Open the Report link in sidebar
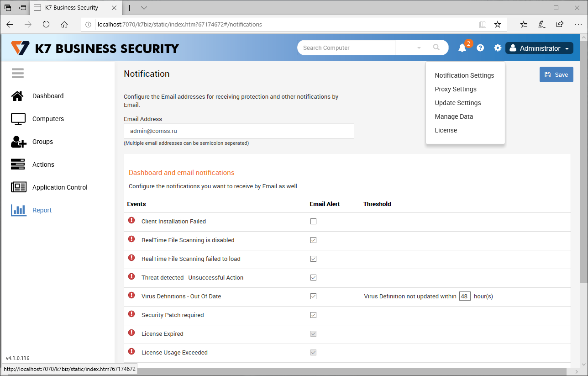 [x=42, y=210]
